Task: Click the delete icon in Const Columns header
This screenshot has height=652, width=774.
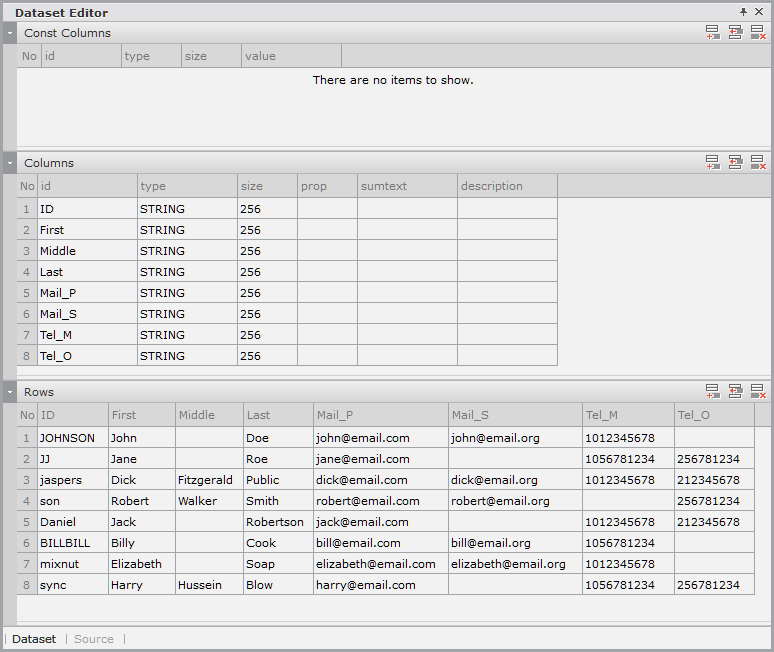Action: pyautogui.click(x=758, y=33)
